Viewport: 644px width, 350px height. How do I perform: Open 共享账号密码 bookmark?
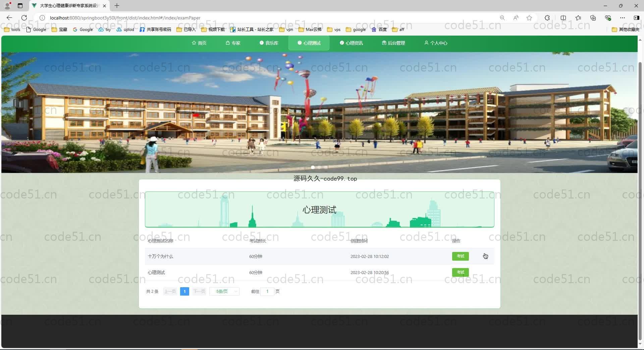155,30
